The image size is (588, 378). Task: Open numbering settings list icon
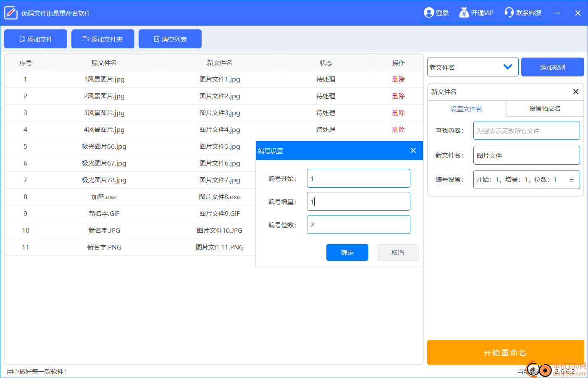pos(572,180)
